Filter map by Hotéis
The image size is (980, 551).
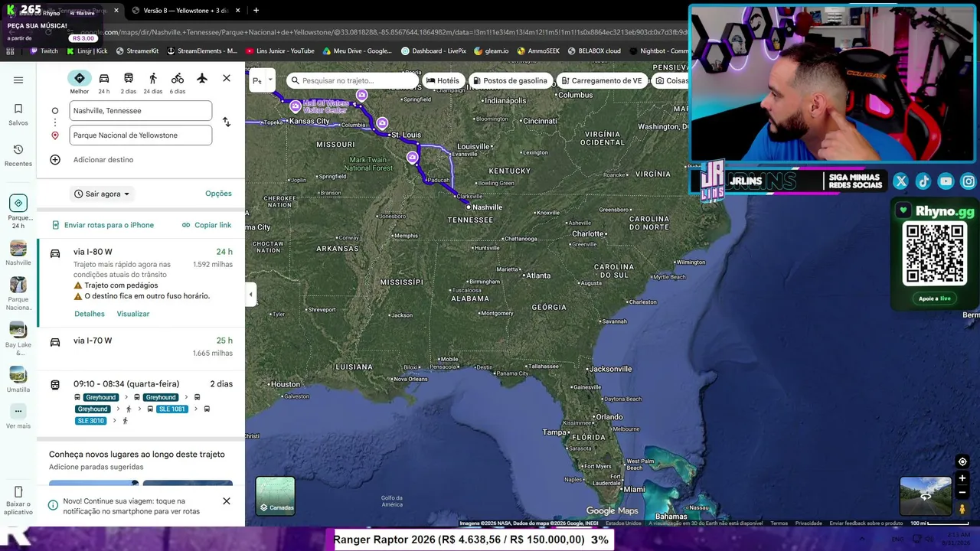pos(443,80)
